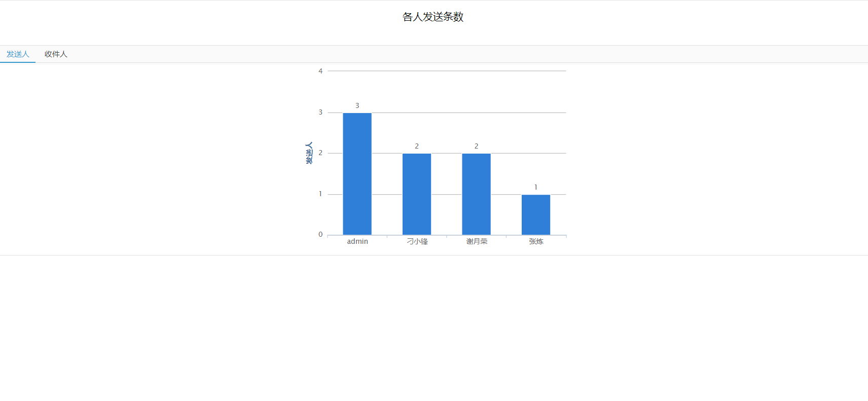Select the blue bar for 张炼
868x401 pixels.
pyautogui.click(x=536, y=215)
